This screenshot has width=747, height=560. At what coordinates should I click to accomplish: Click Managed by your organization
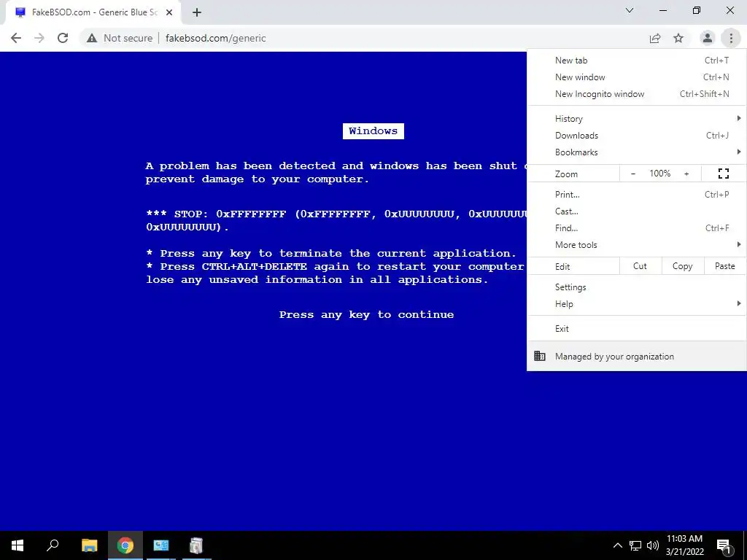636,356
